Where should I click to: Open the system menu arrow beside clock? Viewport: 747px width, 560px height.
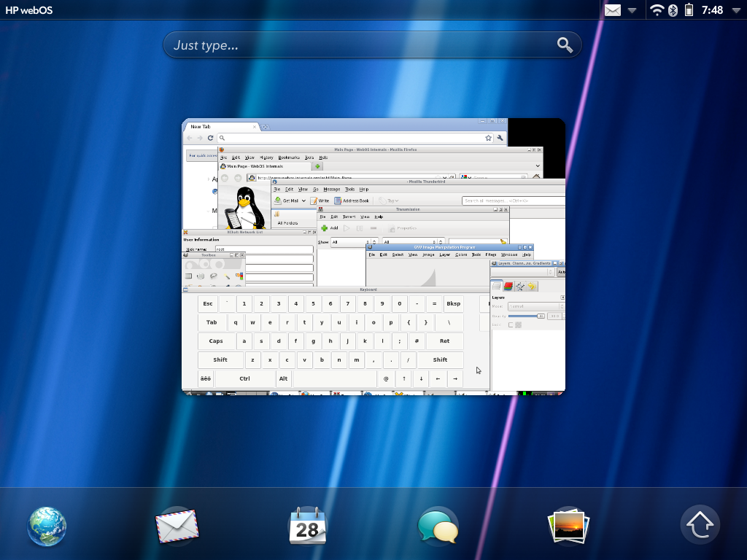pos(736,10)
